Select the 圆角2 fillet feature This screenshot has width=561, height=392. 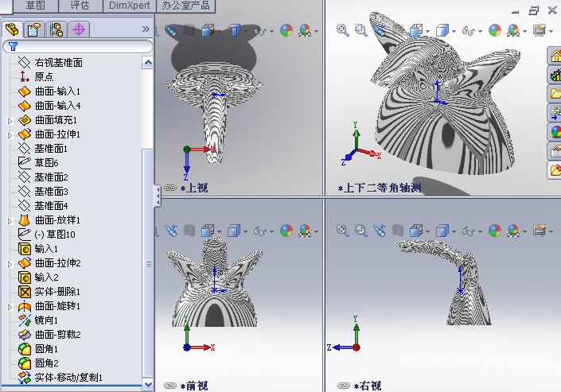46,363
